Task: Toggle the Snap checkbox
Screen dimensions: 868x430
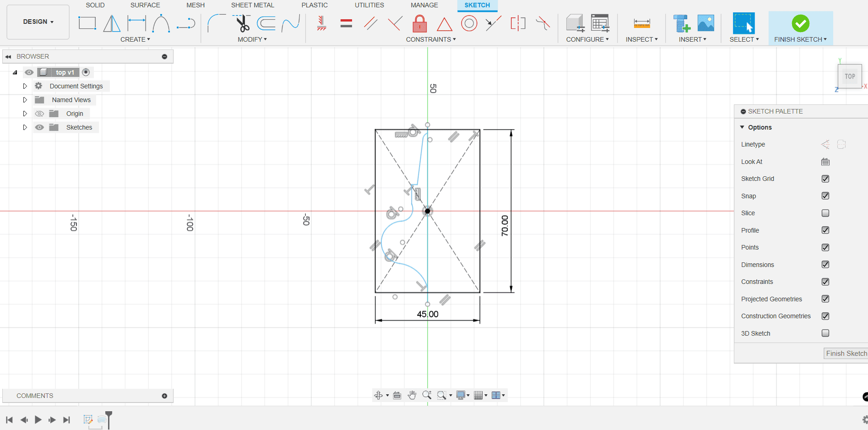Action: pos(825,196)
